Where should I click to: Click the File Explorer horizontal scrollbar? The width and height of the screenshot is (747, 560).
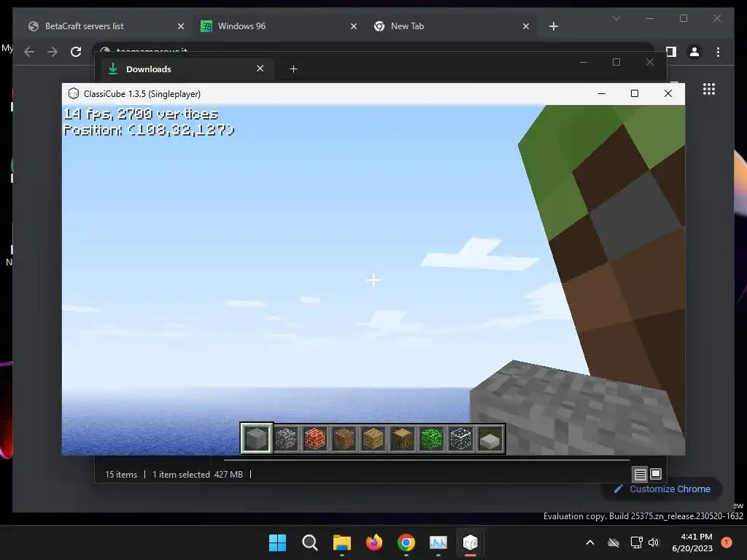tap(426, 461)
